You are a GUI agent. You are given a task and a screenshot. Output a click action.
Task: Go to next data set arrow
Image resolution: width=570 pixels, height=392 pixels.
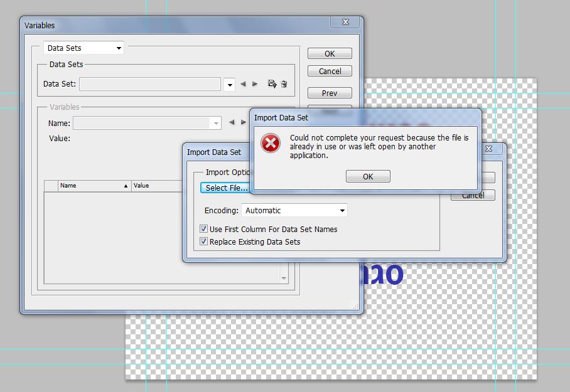(255, 84)
